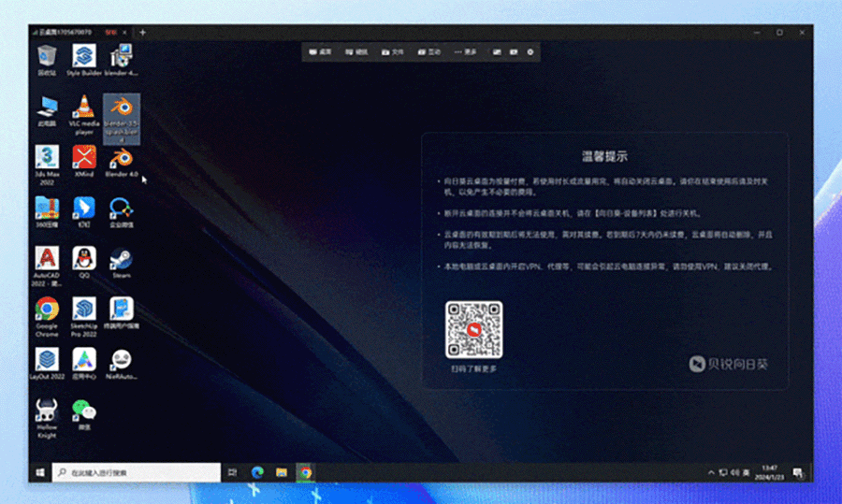Launch LayOut 2022 shortcut
Viewport: 842px width, 504px height.
coord(48,364)
